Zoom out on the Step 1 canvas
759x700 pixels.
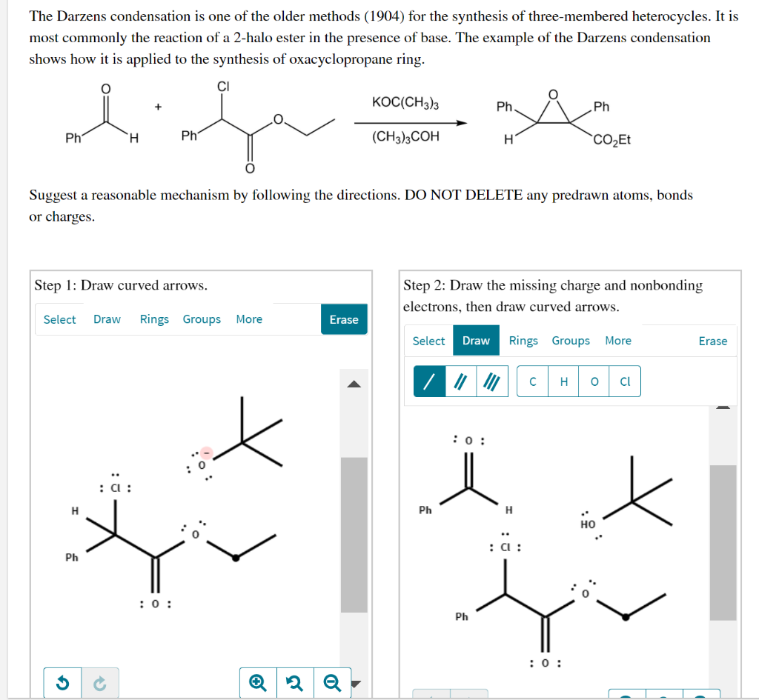332,682
